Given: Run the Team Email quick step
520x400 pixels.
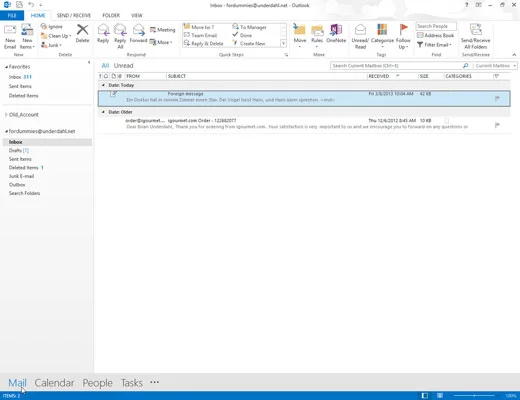Looking at the screenshot, I should tap(200, 35).
